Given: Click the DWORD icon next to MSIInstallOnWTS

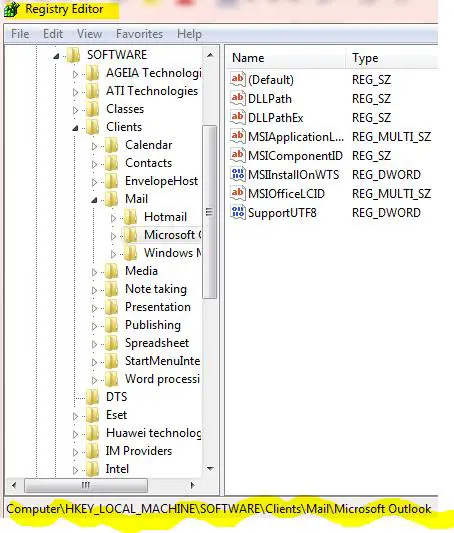Looking at the screenshot, I should point(238,175).
